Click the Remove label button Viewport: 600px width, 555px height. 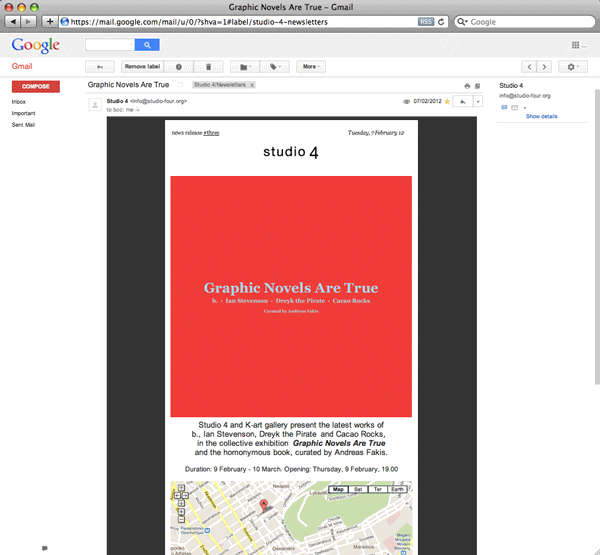142,67
